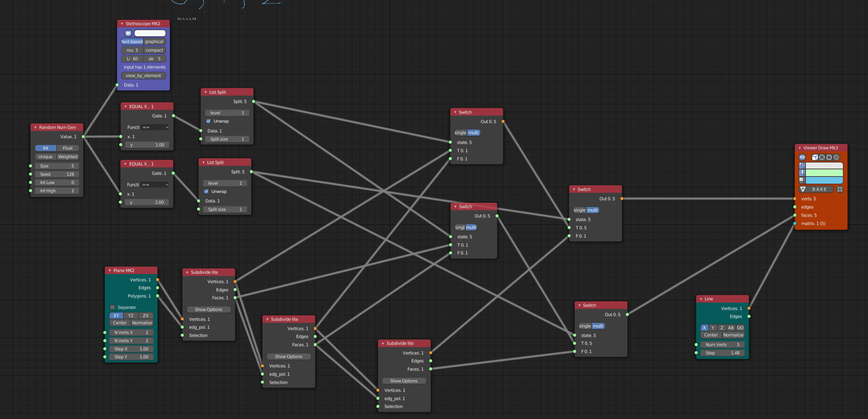The height and width of the screenshot is (419, 868).
Task: Click Show Options in the first Subdivide lite
Action: click(209, 310)
